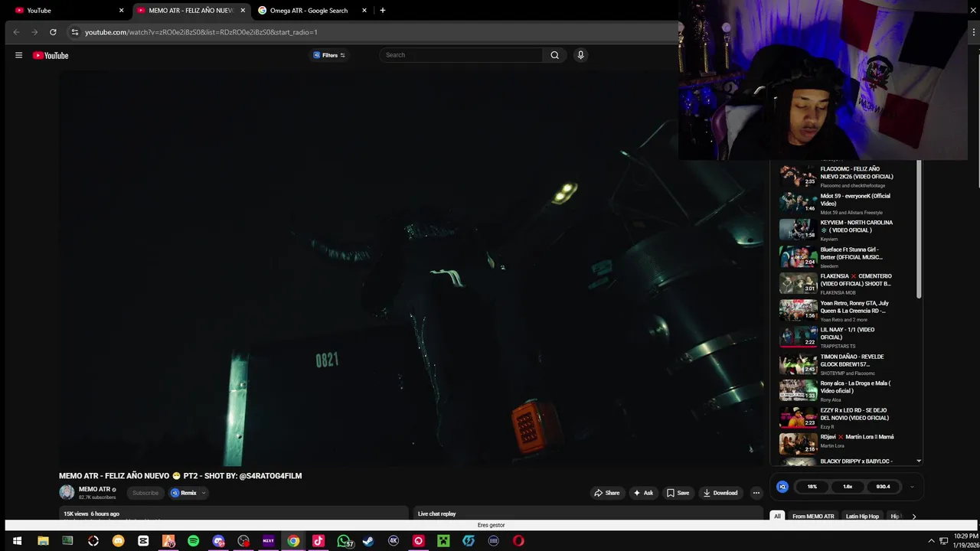980x551 pixels.
Task: Click the 930.4 stat pill
Action: tap(883, 487)
